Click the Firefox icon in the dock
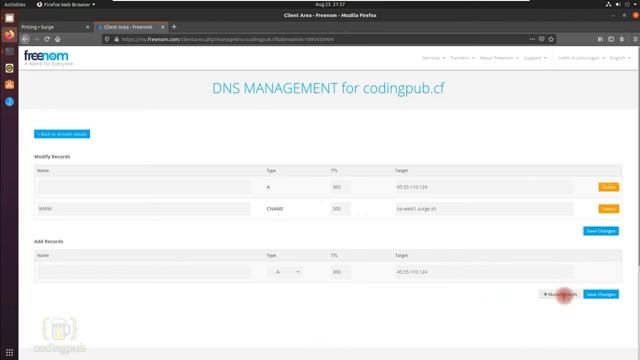 (x=9, y=35)
